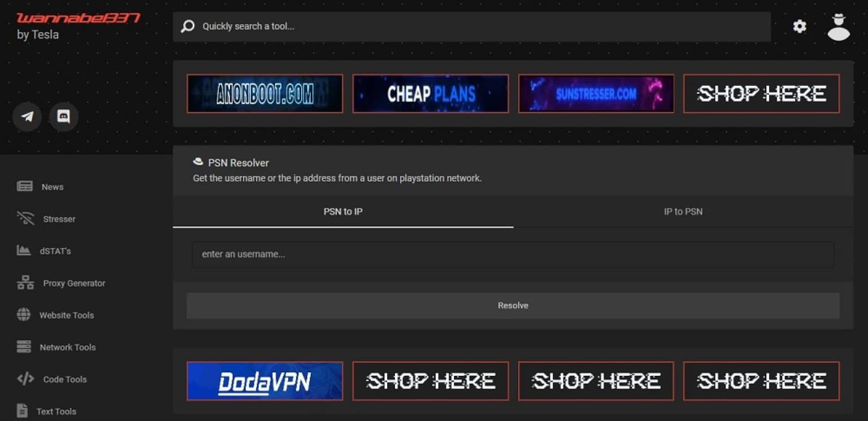Open the ANONBOOT.COM banner

tap(264, 93)
